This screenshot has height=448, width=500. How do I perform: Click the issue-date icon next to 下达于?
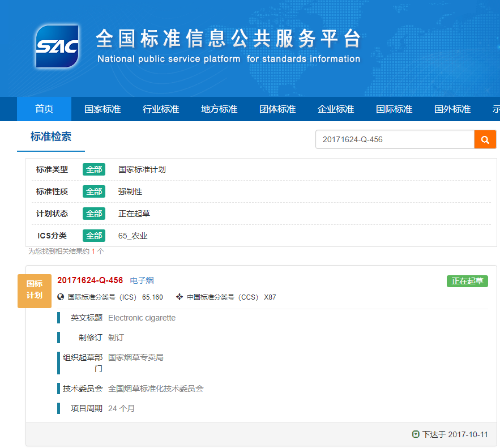416,434
